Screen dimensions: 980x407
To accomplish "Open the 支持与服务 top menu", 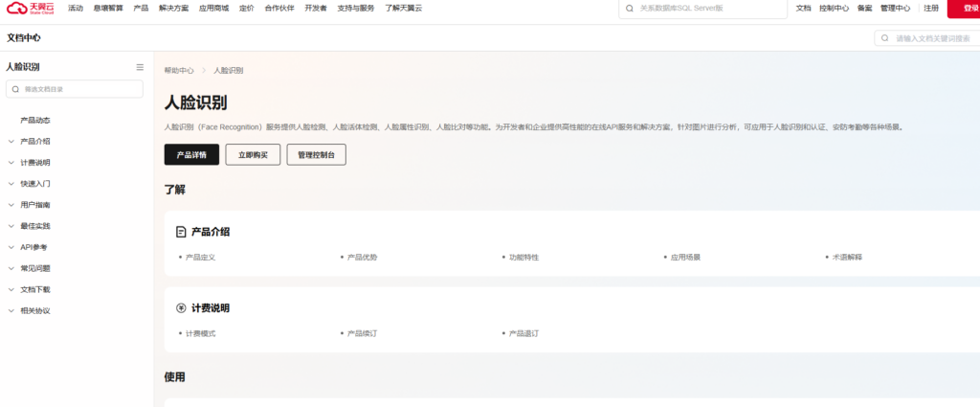I will coord(356,9).
